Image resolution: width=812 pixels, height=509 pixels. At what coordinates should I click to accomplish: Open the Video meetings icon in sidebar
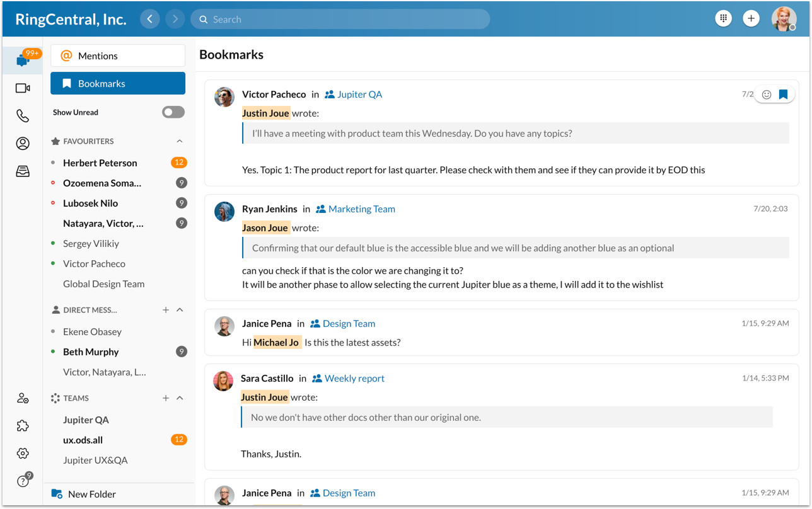click(x=23, y=88)
